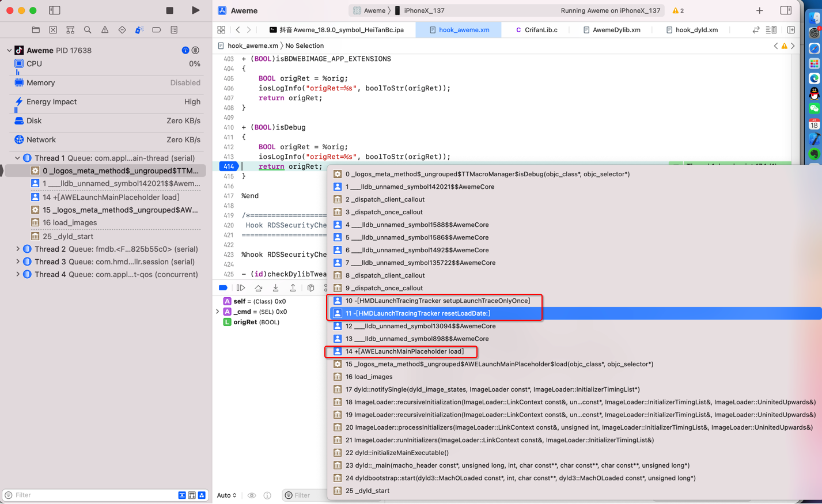
Task: Show the 2 warnings indicator
Action: click(x=678, y=10)
